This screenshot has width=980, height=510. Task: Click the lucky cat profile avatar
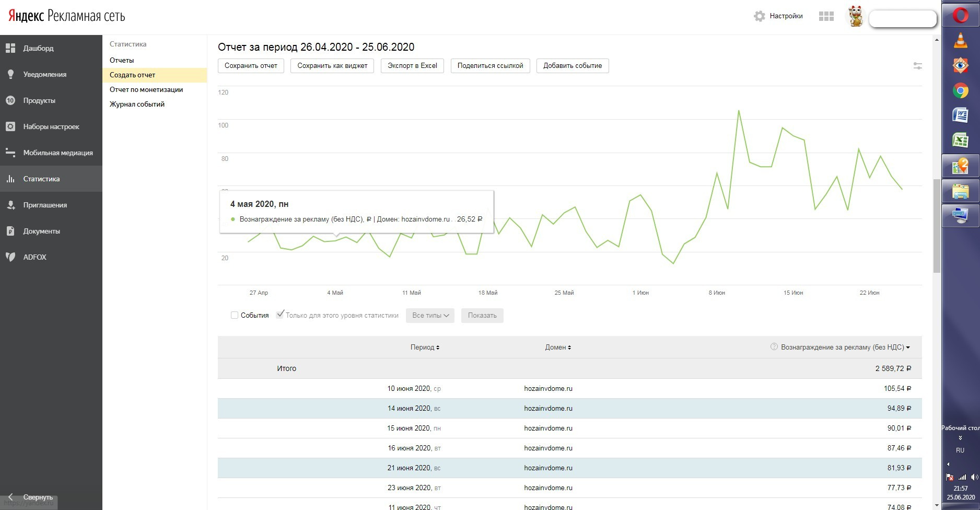855,16
